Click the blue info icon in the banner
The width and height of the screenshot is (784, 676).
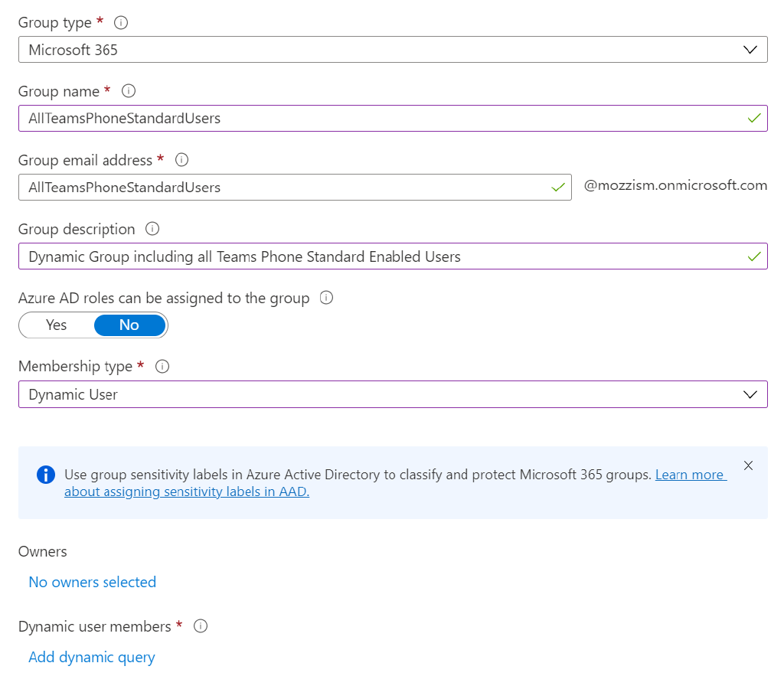(45, 475)
